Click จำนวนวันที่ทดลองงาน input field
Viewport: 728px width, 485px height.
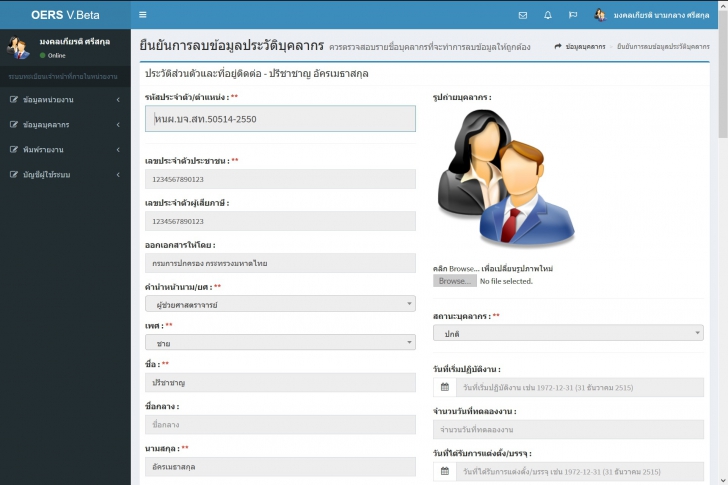(x=568, y=429)
